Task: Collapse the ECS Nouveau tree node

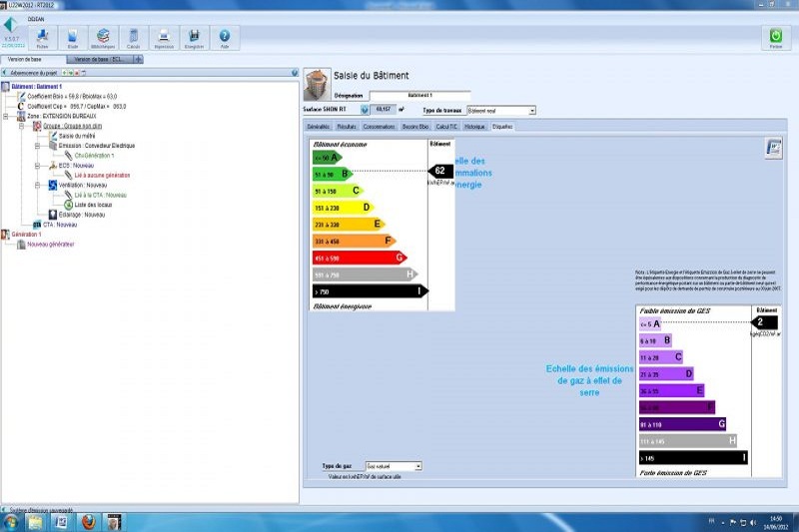Action: pos(37,166)
